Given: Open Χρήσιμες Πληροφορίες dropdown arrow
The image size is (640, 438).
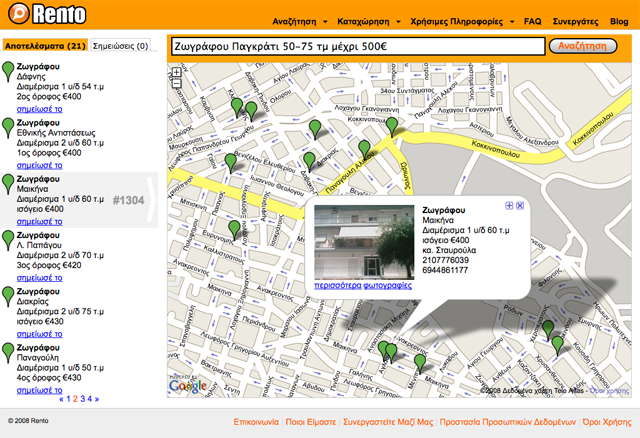Looking at the screenshot, I should coord(512,22).
